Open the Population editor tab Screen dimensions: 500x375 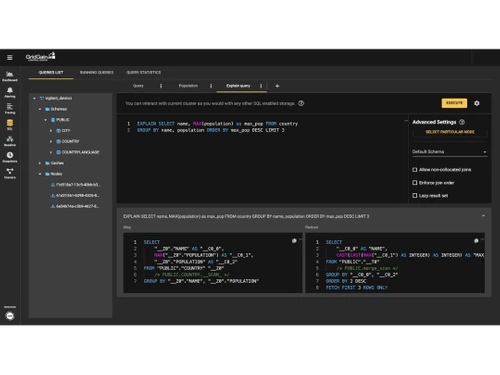coord(188,86)
